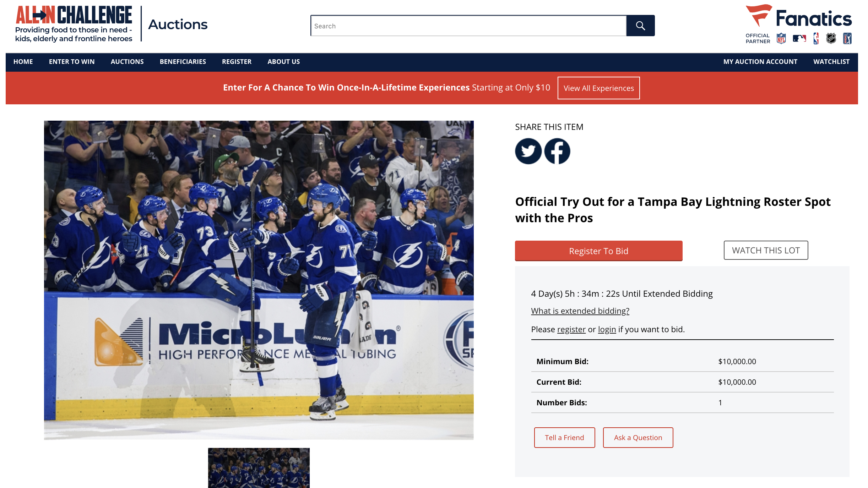Open the Watchlist nav item
Viewport: 868px width, 488px height.
pos(831,62)
